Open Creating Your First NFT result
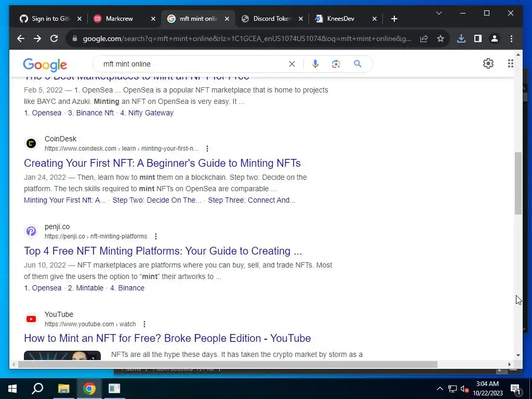The height and width of the screenshot is (399, 532). click(162, 163)
